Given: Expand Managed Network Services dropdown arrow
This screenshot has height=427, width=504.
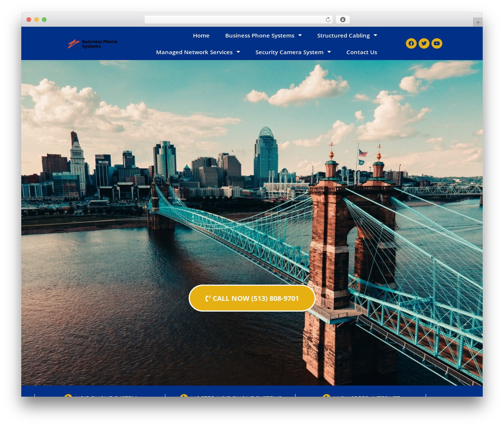Looking at the screenshot, I should [238, 52].
